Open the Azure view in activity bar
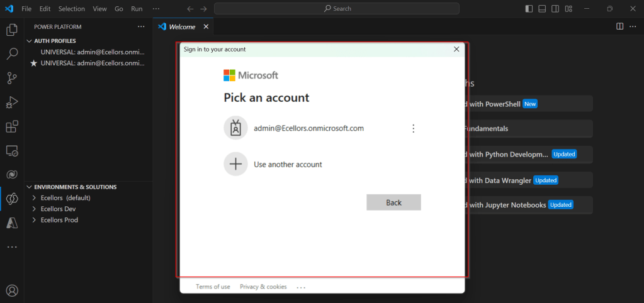644x303 pixels. [x=12, y=223]
